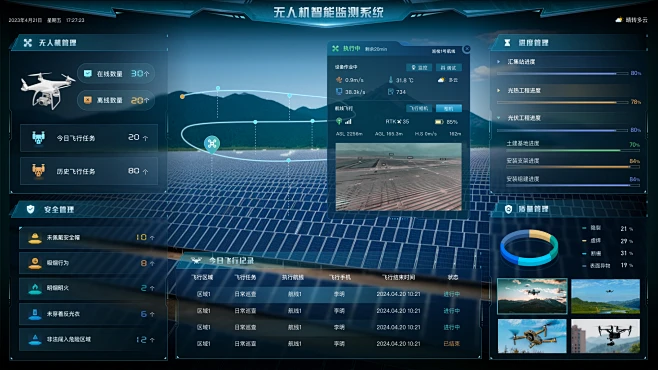Viewport: 658px width, 370px height.
Task: Click the 离线数量 offline count icon
Action: click(87, 100)
